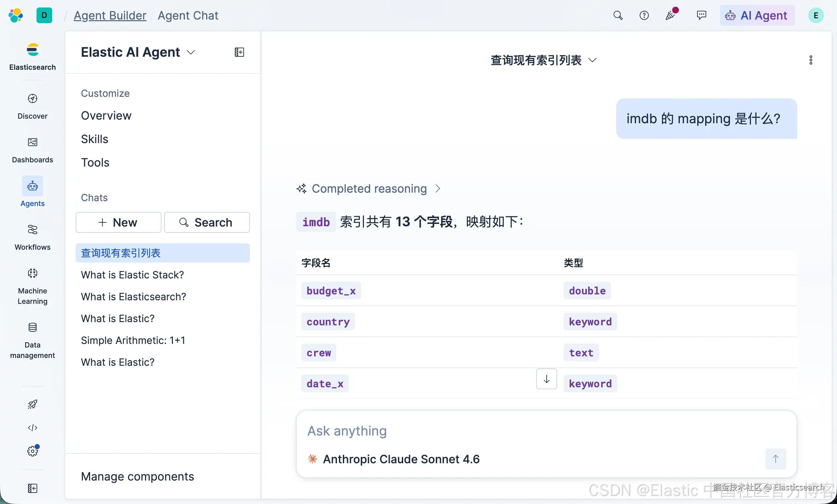Select the 查询现有索引列表 chat
Viewport: 837px width, 504px height.
point(163,253)
